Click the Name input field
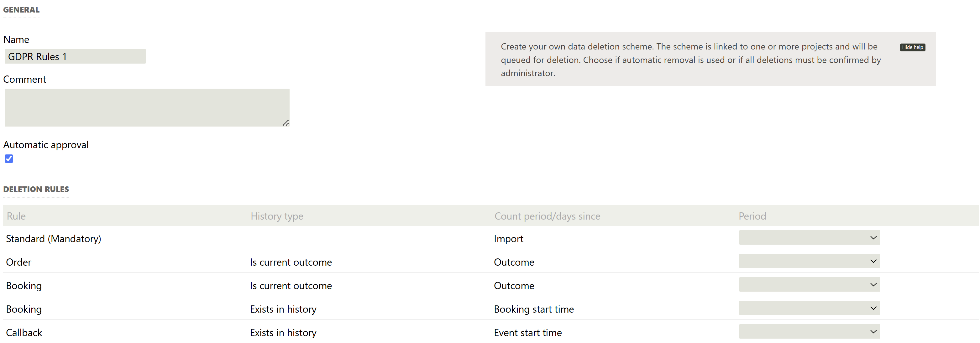 (x=75, y=56)
